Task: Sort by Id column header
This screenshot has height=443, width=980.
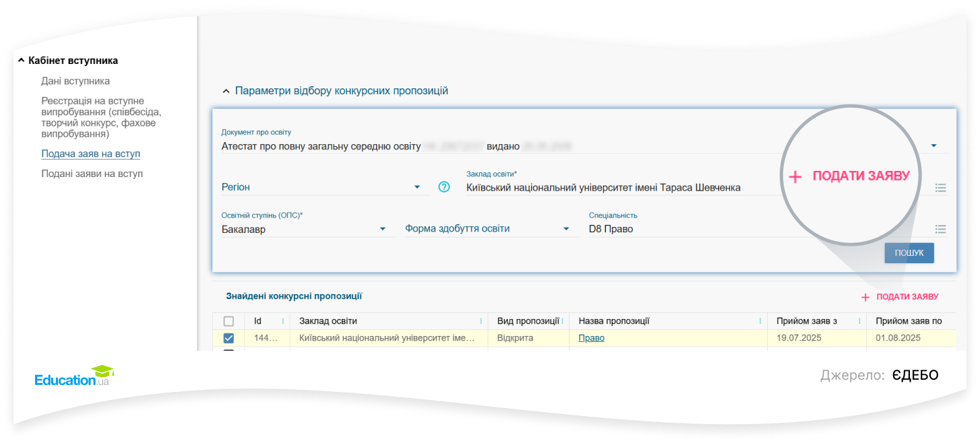Action: point(257,321)
